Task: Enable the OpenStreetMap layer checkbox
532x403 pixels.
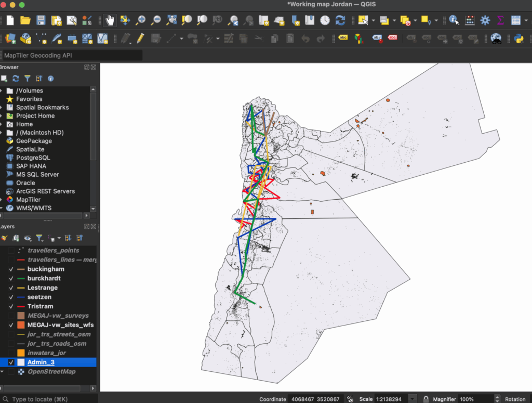Action: (x=11, y=372)
